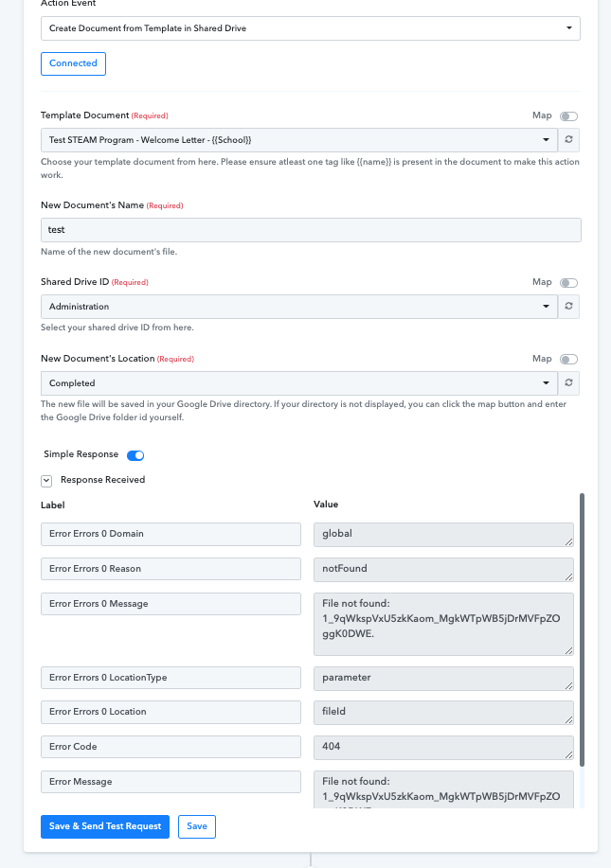
Task: Click the white Save button
Action: pyautogui.click(x=197, y=826)
